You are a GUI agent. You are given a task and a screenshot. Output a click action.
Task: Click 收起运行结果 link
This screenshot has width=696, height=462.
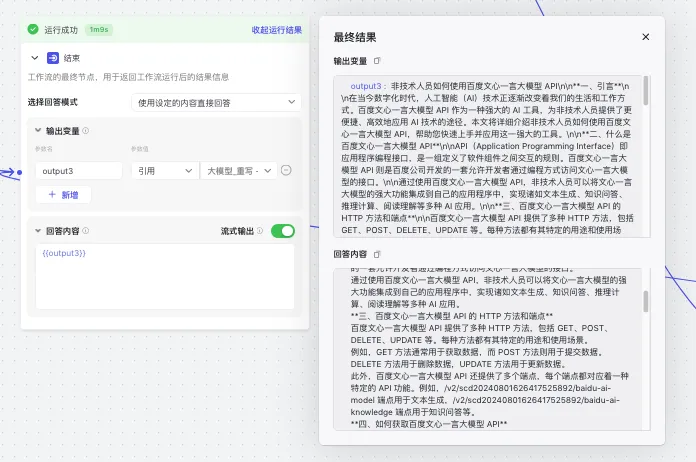click(277, 30)
